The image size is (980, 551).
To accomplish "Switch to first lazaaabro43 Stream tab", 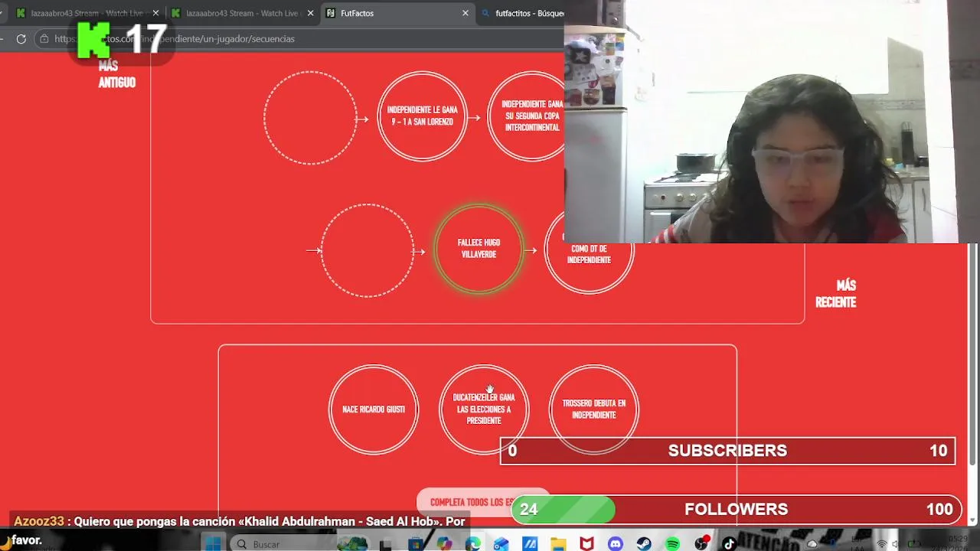I will (88, 13).
